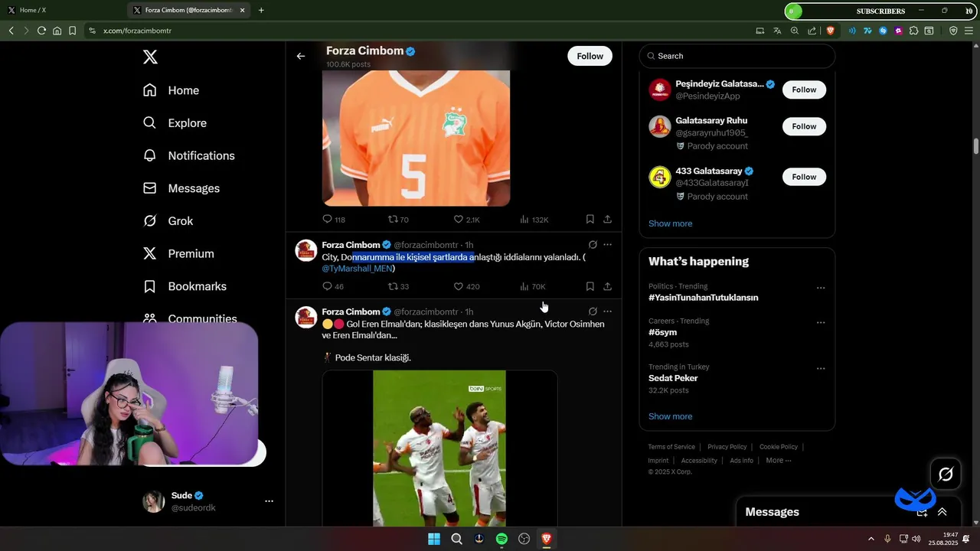Open a new browser tab
The height and width of the screenshot is (551, 980).
click(261, 10)
